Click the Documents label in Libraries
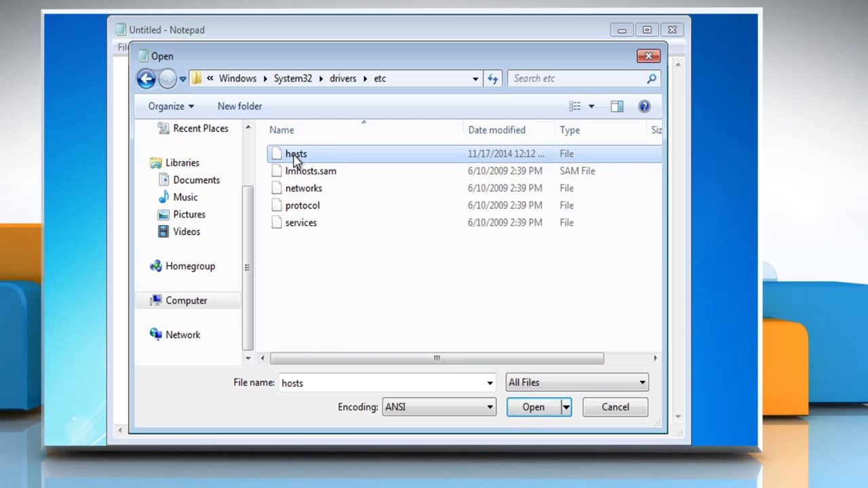The height and width of the screenshot is (488, 868). point(197,180)
